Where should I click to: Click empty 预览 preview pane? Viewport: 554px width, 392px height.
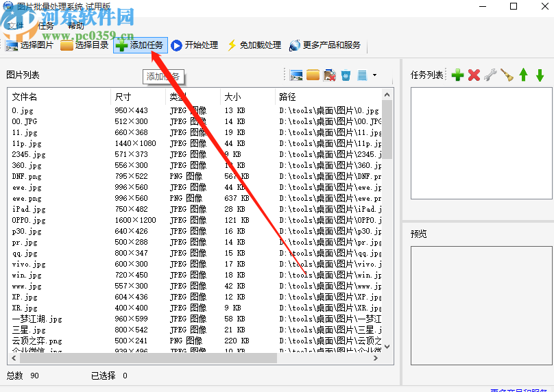pyautogui.click(x=481, y=306)
